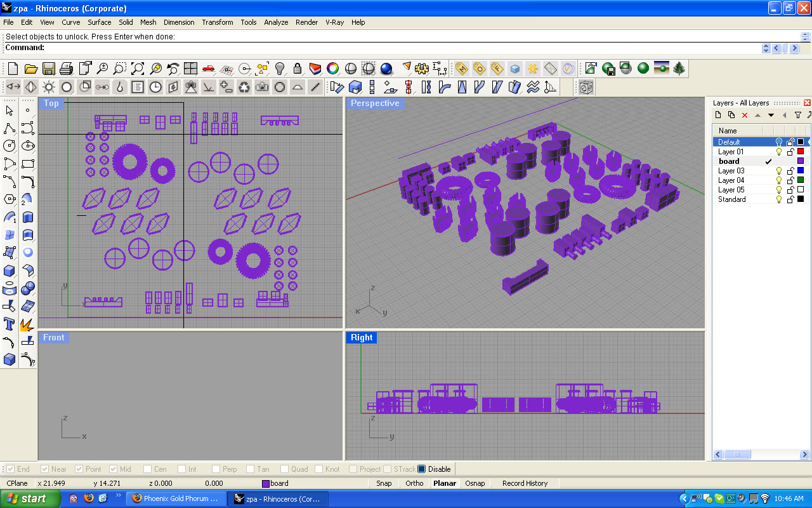Open the Perspective viewport title menu
Image resolution: width=812 pixels, height=508 pixels.
pos(375,103)
